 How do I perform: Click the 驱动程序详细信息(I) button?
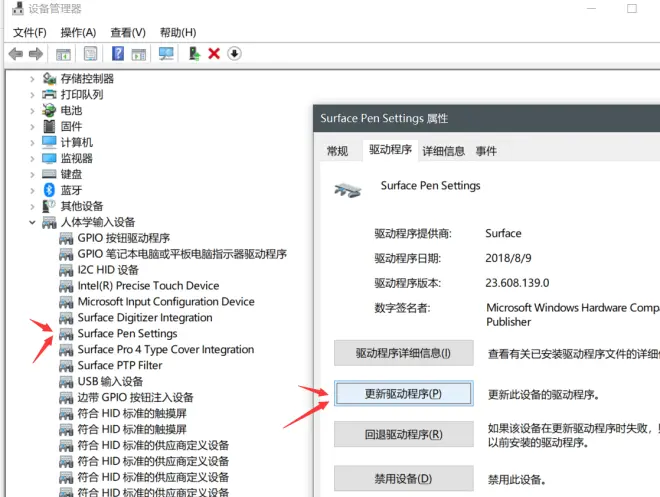403,353
